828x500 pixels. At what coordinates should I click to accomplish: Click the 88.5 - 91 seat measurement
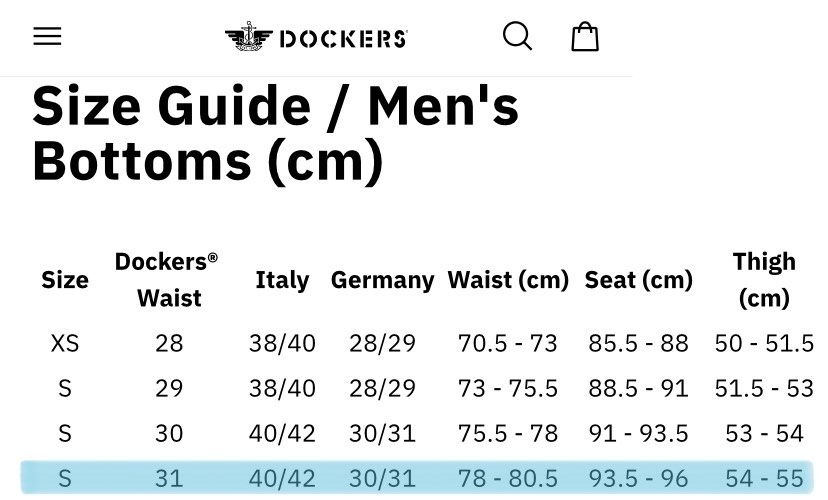click(x=638, y=389)
